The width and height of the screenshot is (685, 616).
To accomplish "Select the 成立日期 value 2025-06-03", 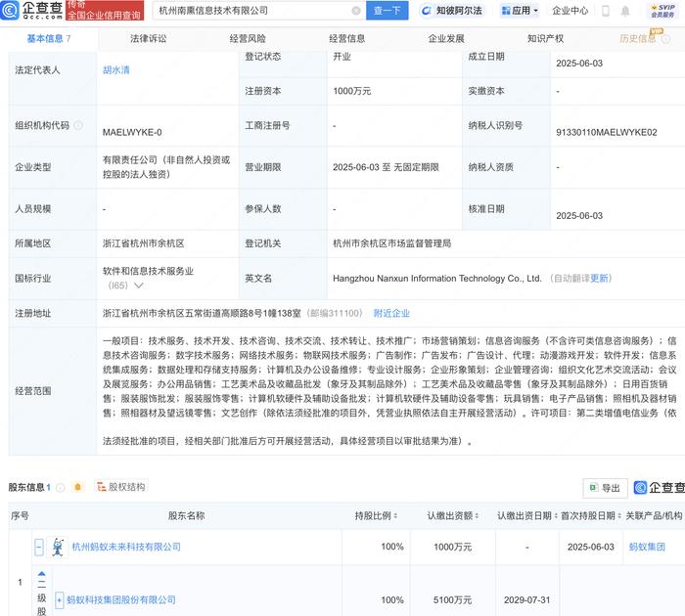I will (579, 64).
